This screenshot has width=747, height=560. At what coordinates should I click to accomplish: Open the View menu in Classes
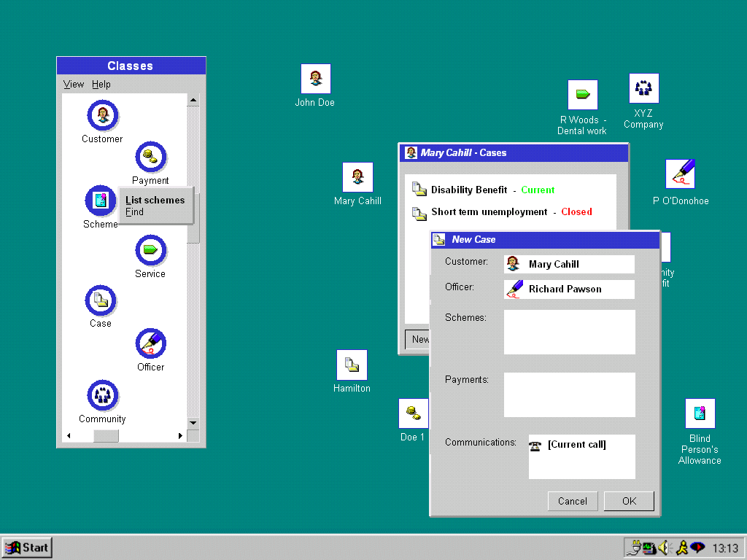74,85
